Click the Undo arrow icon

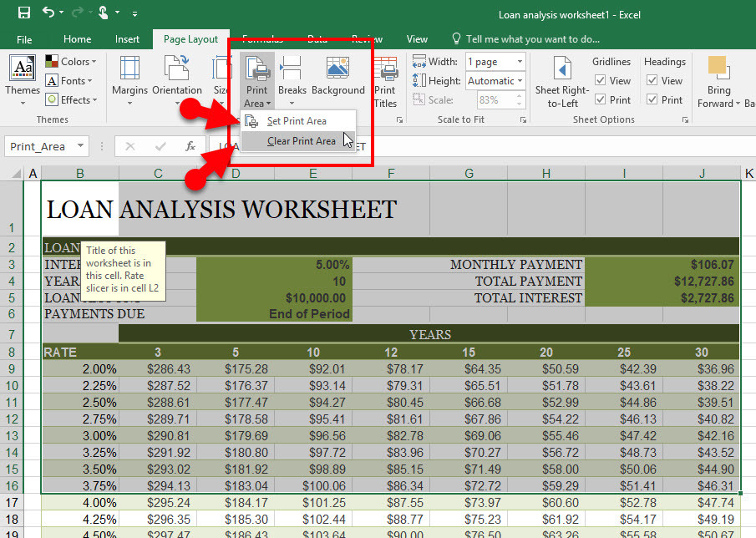pos(48,12)
